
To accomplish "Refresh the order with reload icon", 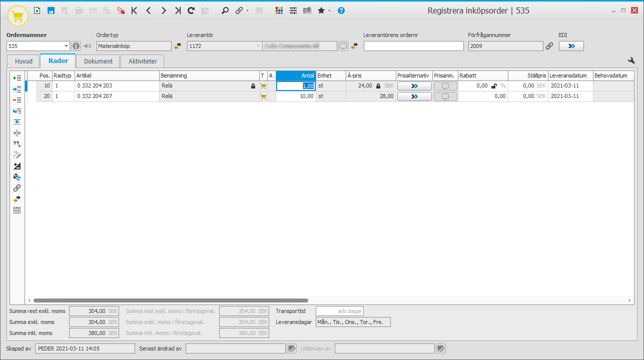I will [x=191, y=10].
